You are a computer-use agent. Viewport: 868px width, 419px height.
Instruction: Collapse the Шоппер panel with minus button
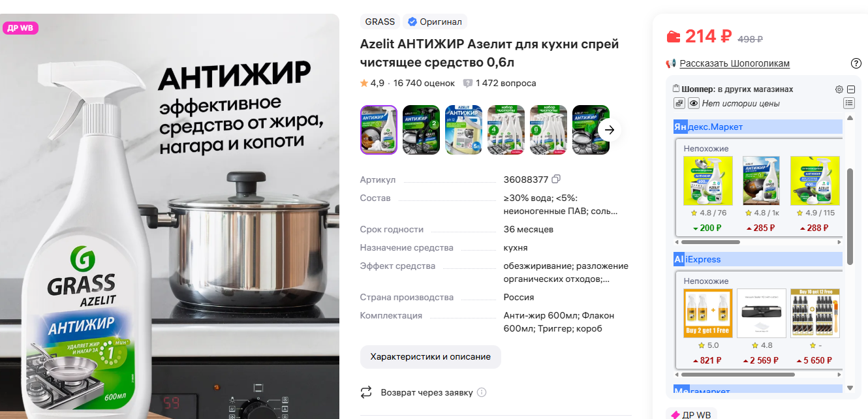[x=851, y=89]
